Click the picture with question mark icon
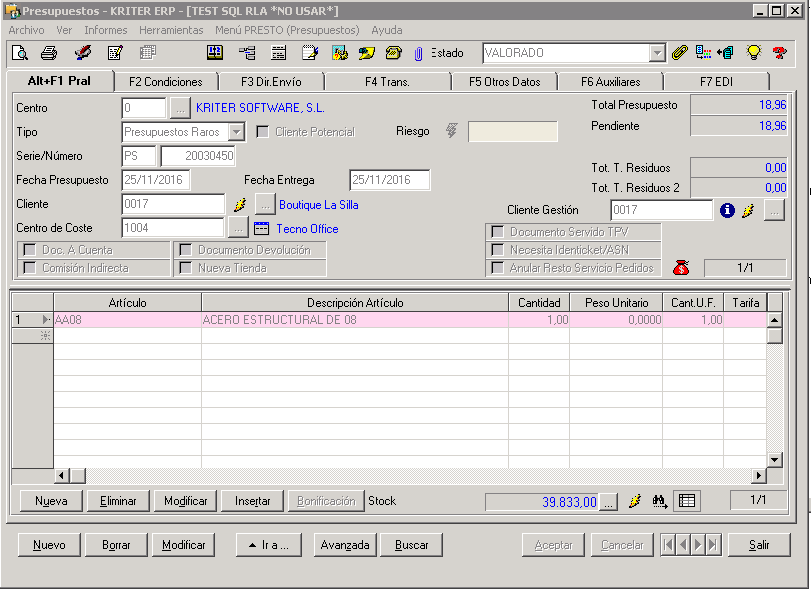811x589 pixels. [x=340, y=53]
